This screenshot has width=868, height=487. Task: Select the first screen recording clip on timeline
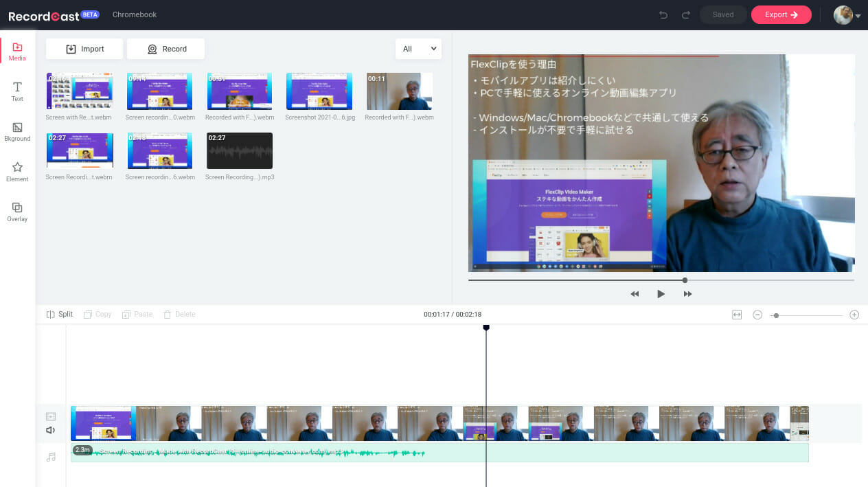point(103,423)
